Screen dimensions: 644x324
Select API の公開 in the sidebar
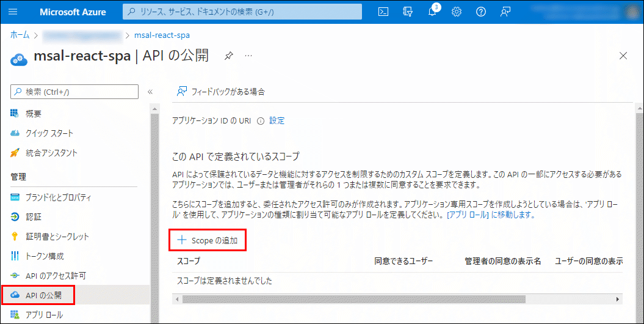(x=74, y=295)
